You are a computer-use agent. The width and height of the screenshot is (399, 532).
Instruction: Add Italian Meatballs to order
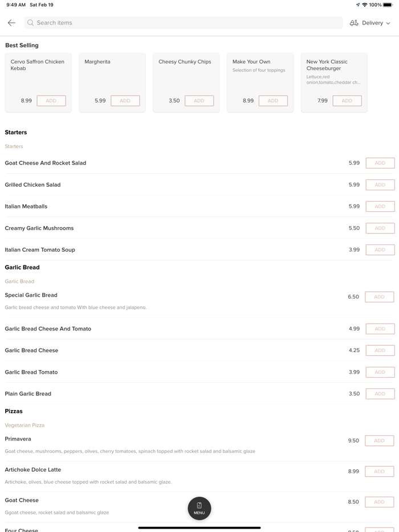[x=380, y=206]
